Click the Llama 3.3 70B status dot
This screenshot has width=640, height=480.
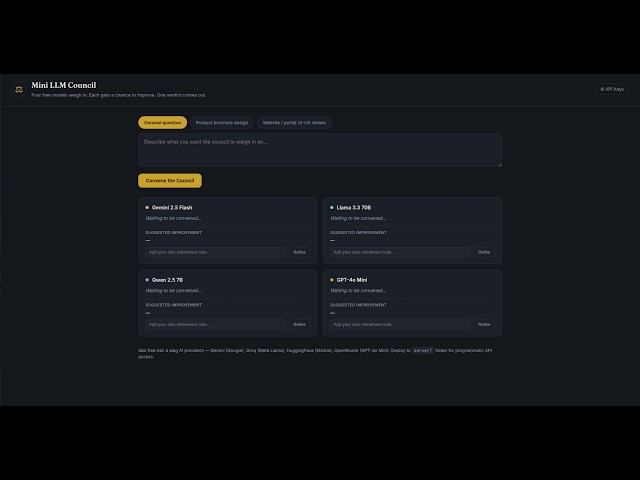[332, 207]
